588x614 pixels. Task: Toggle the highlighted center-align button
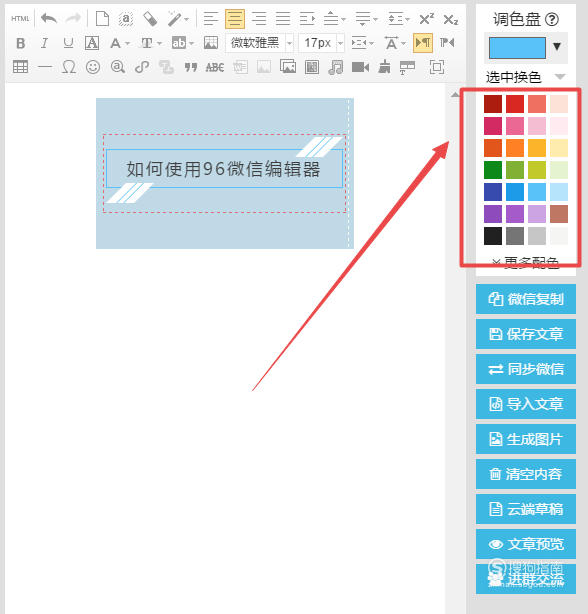pyautogui.click(x=235, y=19)
